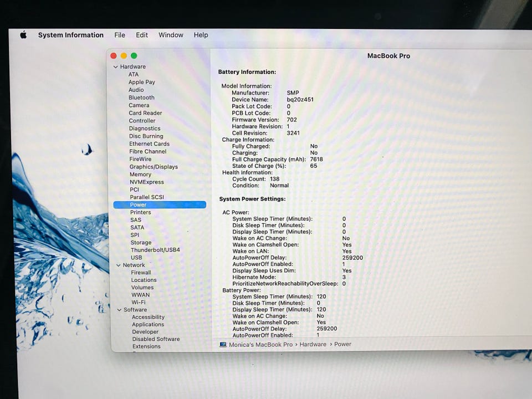Viewport: 532px width, 399px height.
Task: Select Audio in the sidebar
Action: pyautogui.click(x=136, y=90)
